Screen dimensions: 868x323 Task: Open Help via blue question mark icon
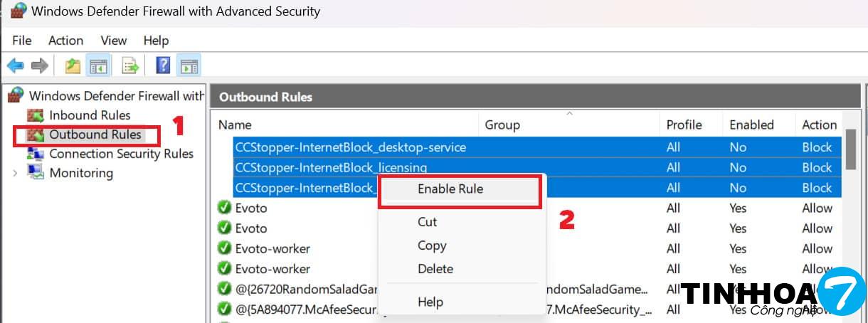pos(163,66)
